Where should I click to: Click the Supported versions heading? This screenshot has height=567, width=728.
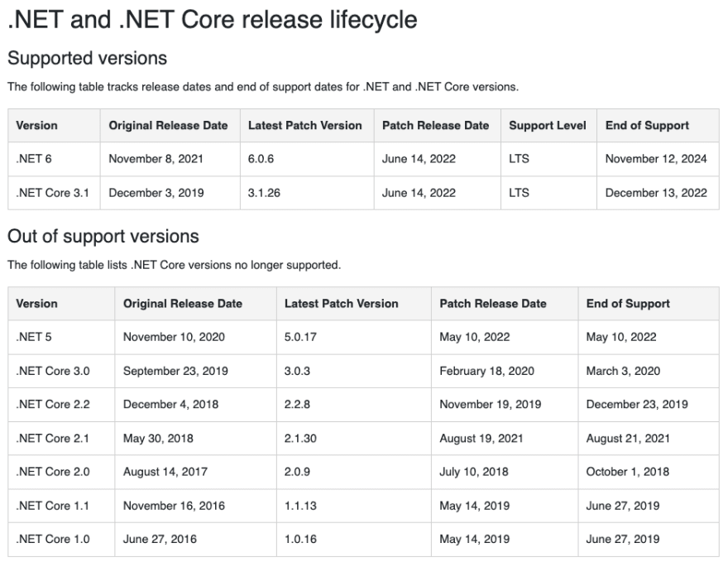click(88, 59)
